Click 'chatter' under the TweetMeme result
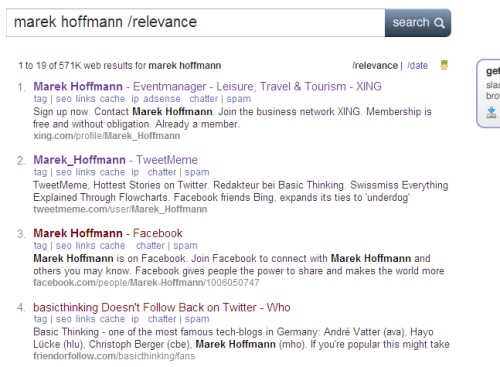The width and height of the screenshot is (500, 367). (162, 172)
